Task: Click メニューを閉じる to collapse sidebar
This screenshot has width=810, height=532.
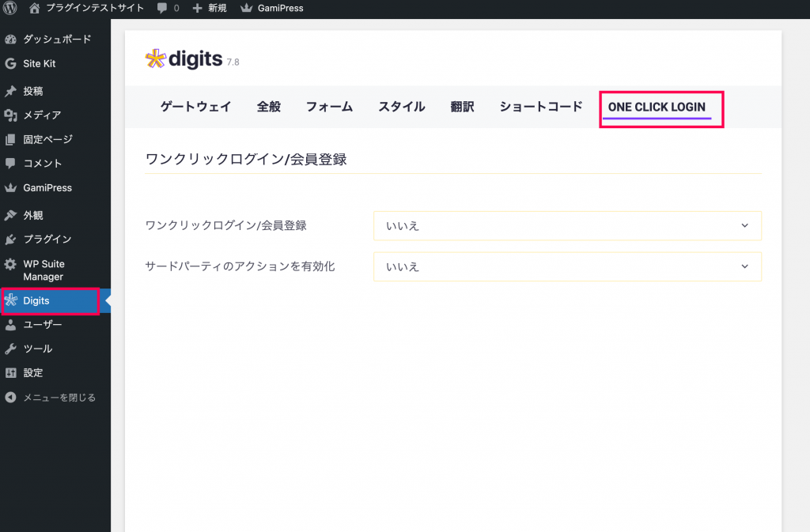Action: [59, 398]
